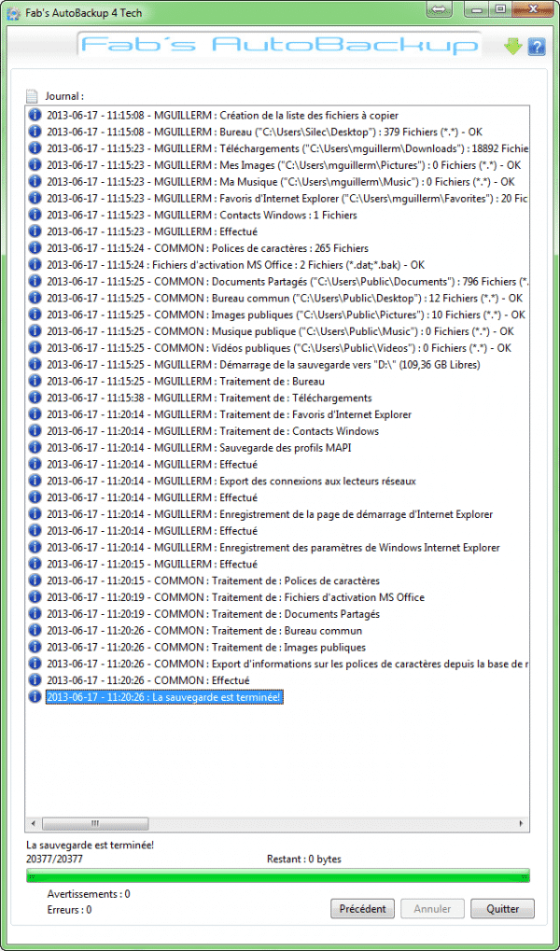The height and width of the screenshot is (951, 560).
Task: Click the Précédent button
Action: coord(362,909)
